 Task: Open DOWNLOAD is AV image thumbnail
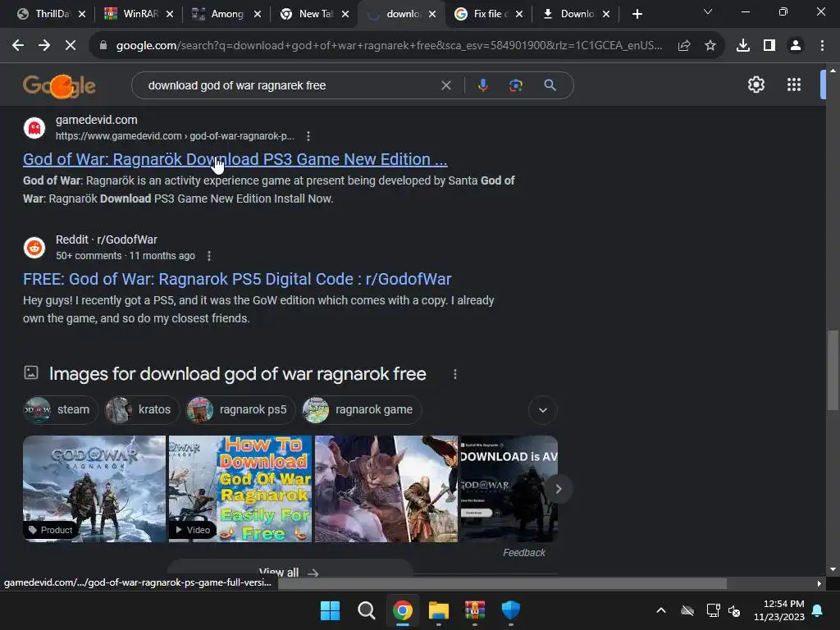pos(509,489)
